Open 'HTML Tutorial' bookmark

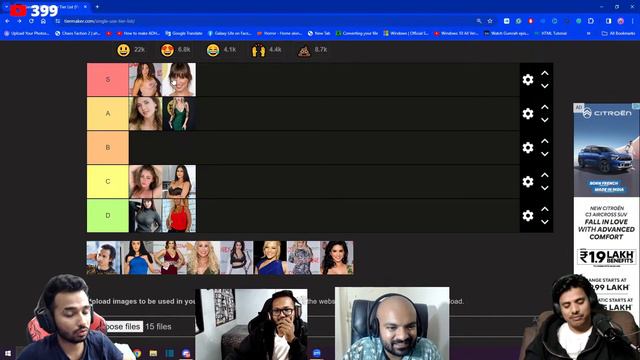pos(550,33)
